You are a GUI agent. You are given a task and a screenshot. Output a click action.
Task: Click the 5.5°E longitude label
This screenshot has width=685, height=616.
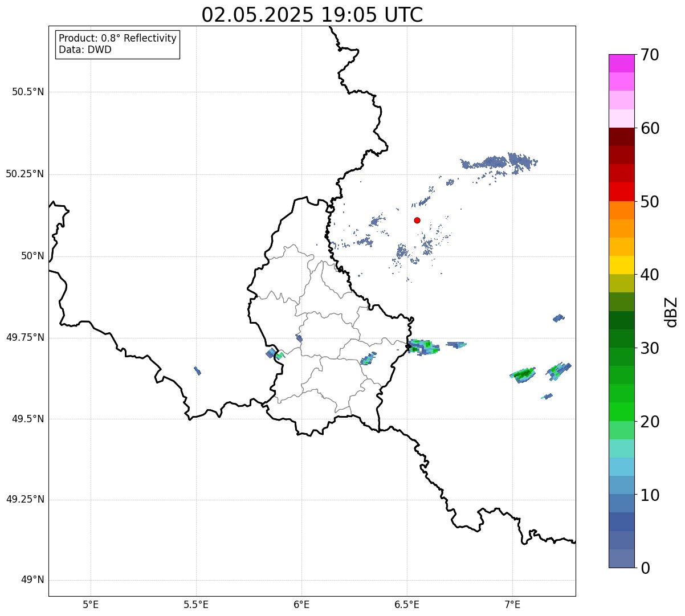[x=196, y=604]
